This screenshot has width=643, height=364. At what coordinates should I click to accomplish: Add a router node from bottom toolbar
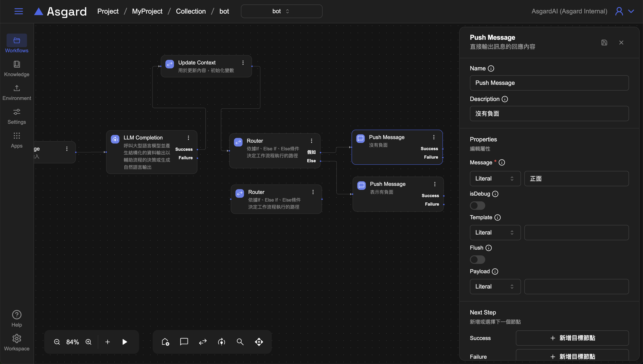[x=203, y=342]
